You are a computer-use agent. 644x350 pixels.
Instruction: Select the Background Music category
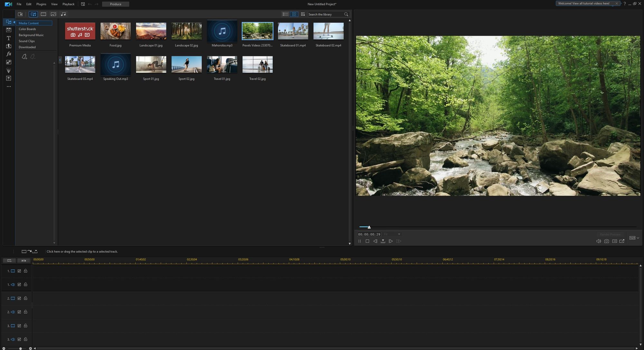(31, 35)
